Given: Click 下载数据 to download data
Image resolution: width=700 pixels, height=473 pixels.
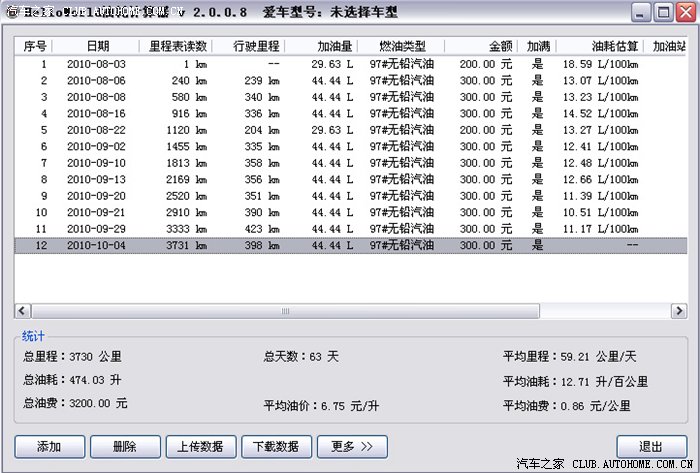Looking at the screenshot, I should click(276, 447).
